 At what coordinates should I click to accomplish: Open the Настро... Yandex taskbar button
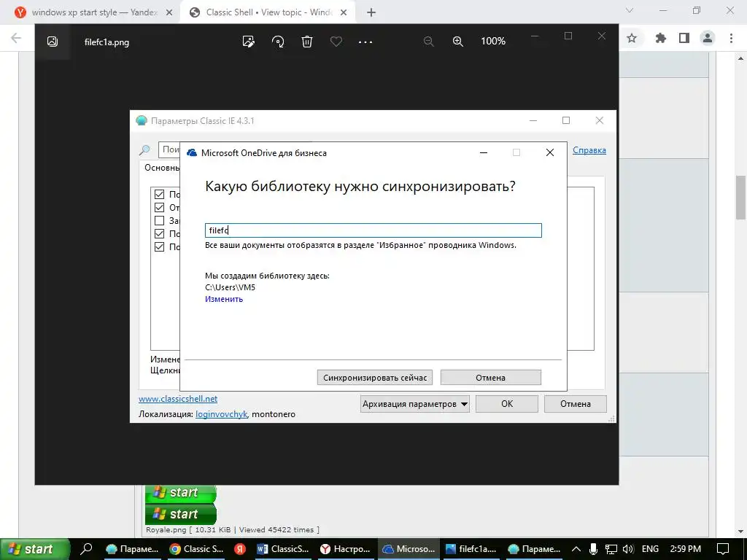345,549
